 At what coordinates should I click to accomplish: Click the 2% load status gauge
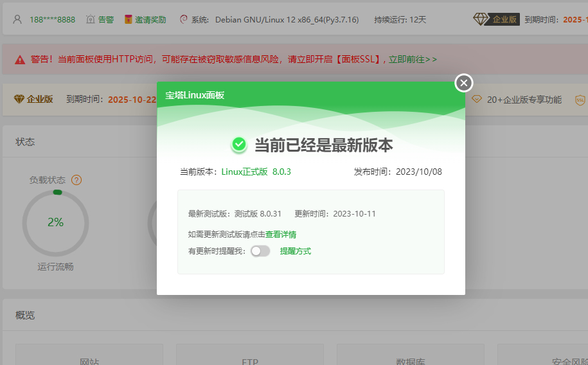(55, 222)
